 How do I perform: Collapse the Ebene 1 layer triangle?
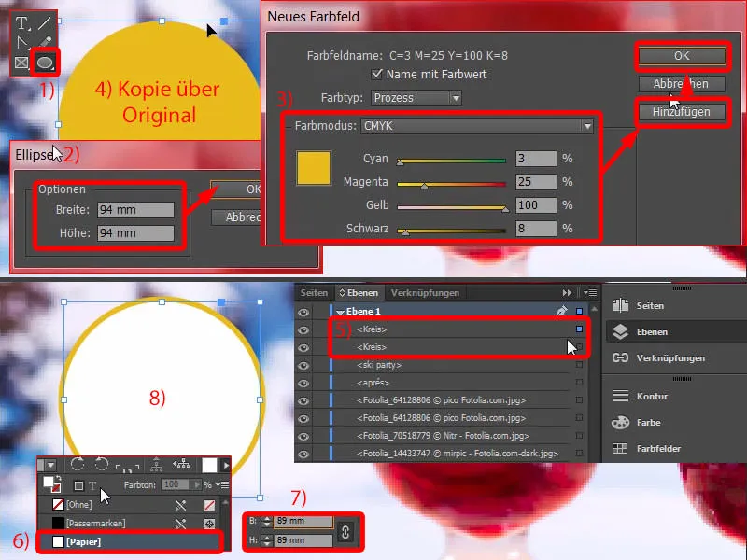click(340, 312)
